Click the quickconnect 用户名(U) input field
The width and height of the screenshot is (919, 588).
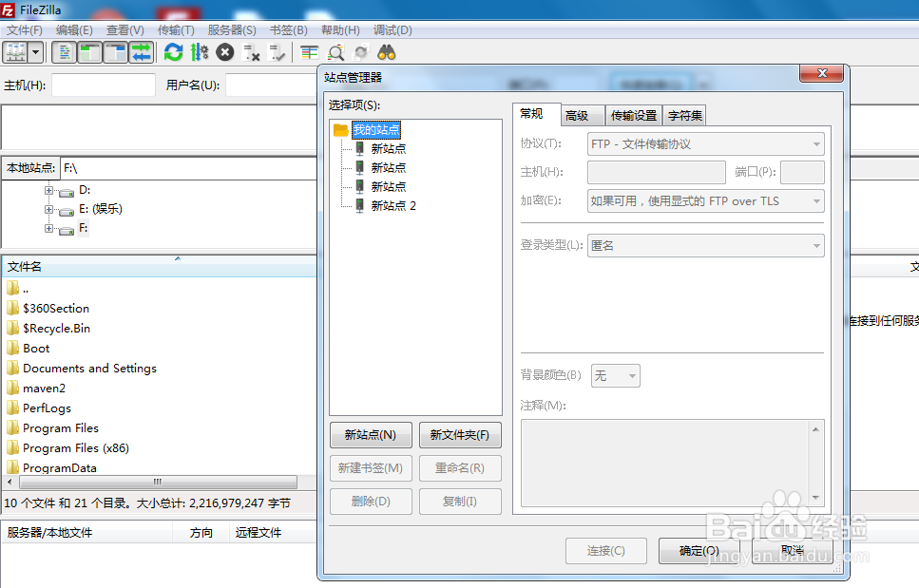pos(272,85)
